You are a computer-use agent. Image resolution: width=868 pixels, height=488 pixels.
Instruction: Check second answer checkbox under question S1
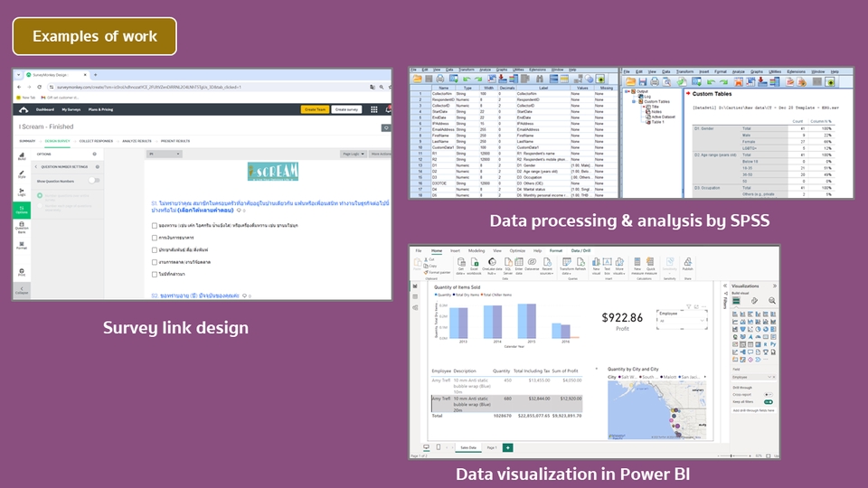tap(155, 238)
